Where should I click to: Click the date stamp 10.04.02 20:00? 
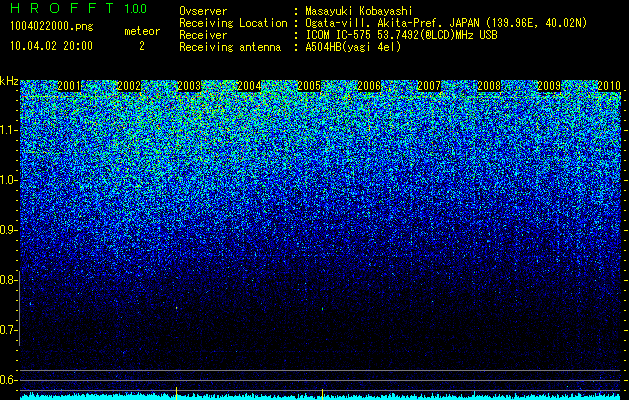pyautogui.click(x=51, y=46)
